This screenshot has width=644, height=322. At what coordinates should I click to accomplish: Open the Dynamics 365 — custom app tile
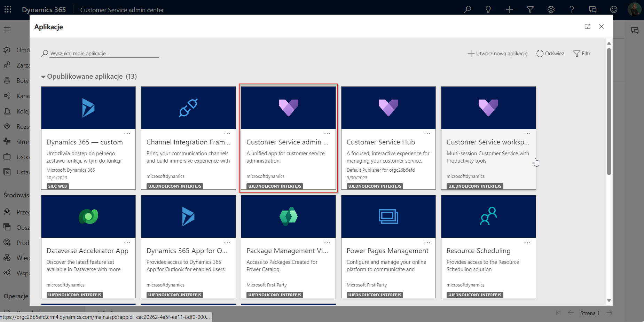88,138
